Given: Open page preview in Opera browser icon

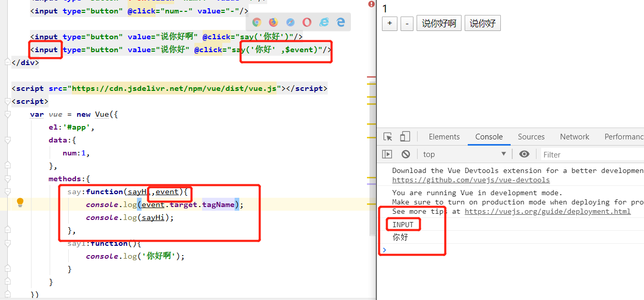Looking at the screenshot, I should coord(307,22).
